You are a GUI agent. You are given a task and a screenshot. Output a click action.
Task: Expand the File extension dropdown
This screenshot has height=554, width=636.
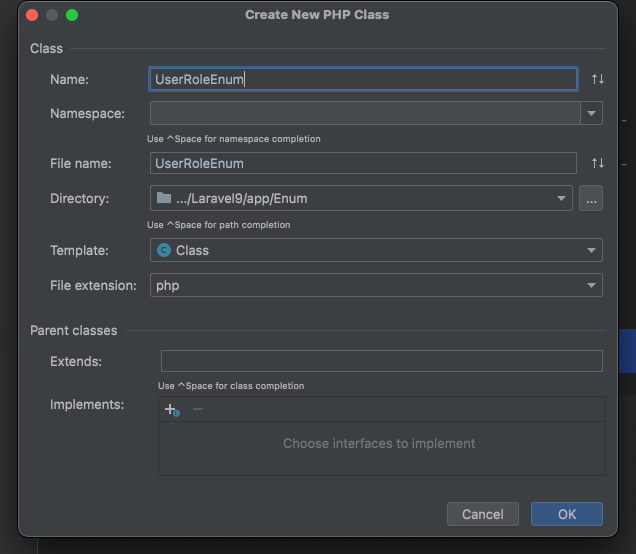(x=591, y=286)
